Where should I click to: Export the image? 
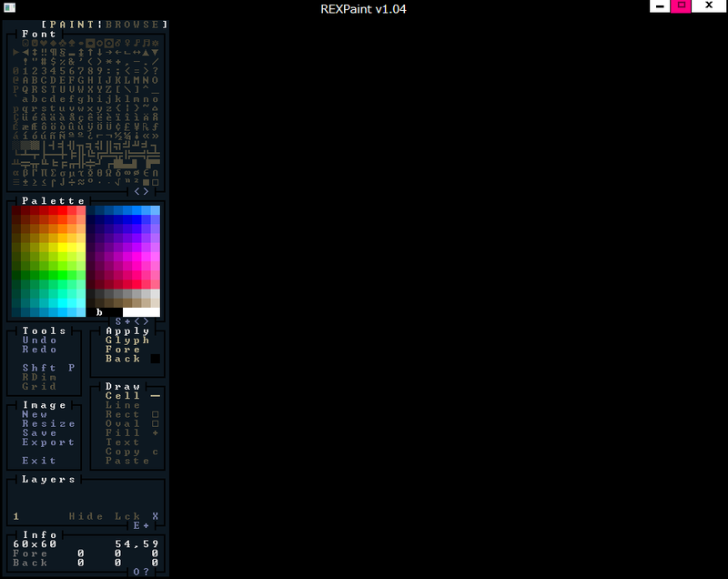point(48,442)
